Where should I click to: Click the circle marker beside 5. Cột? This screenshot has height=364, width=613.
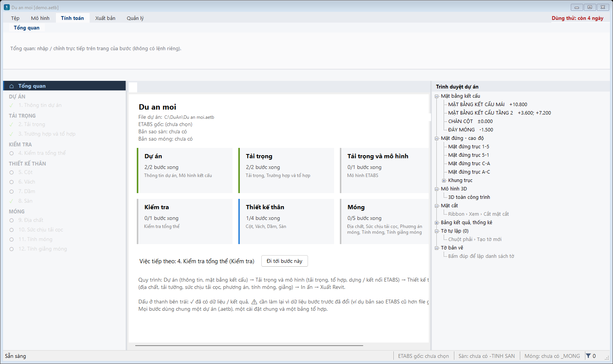[x=11, y=172]
